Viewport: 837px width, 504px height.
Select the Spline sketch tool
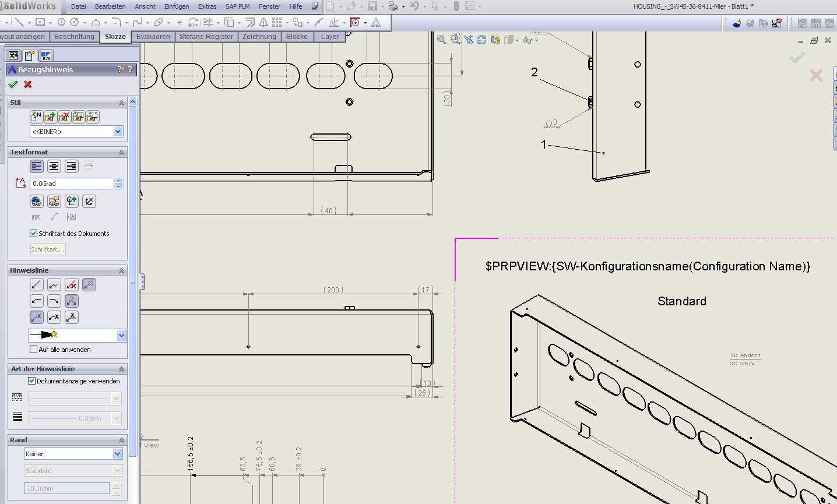coord(138,22)
